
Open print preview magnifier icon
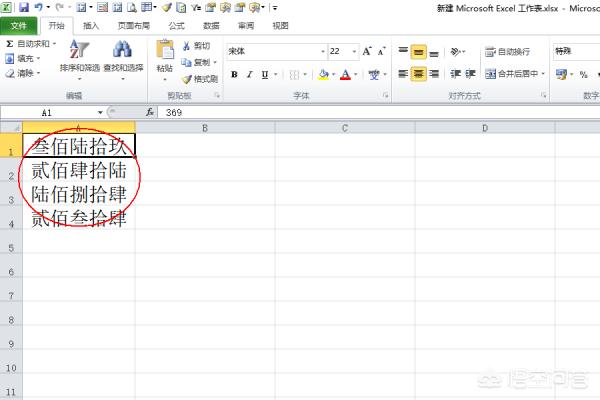(132, 7)
